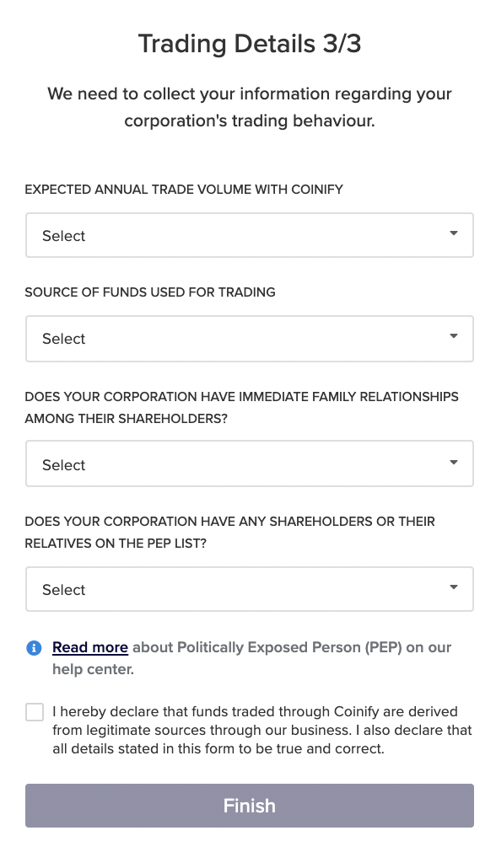The image size is (496, 868).
Task: Click the 'Expected annual trade volume with Coinify' label
Action: pos(184,190)
